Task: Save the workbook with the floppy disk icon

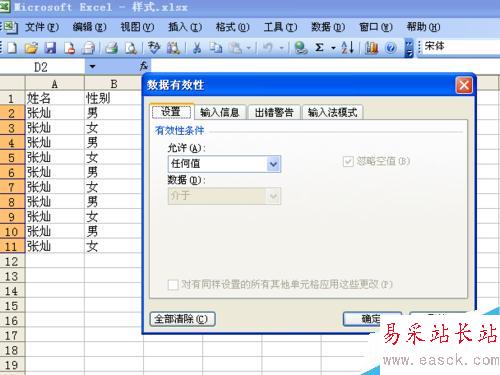Action: [50, 48]
